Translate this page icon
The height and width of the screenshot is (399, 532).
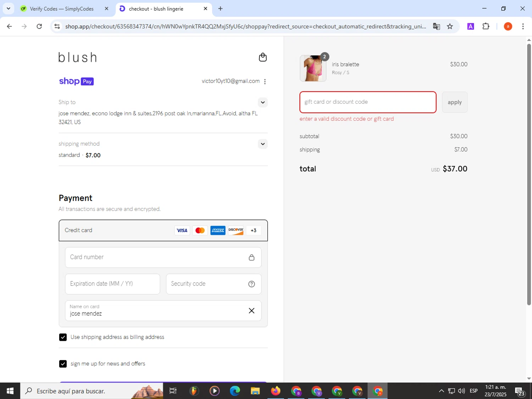[x=437, y=27]
